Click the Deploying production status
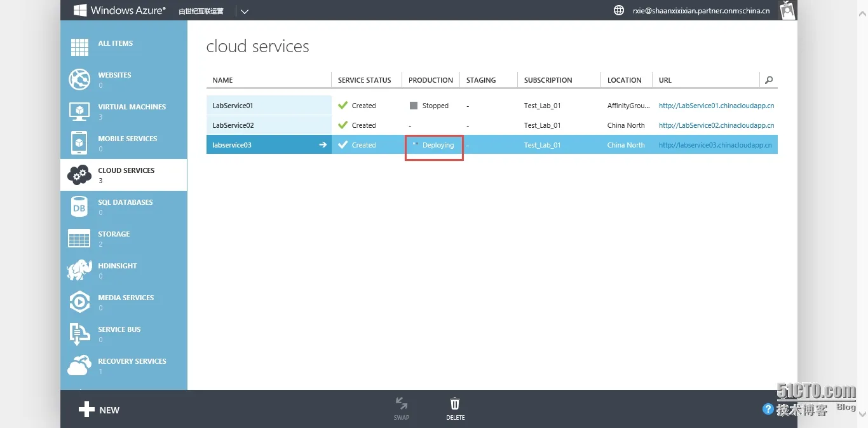 [438, 145]
